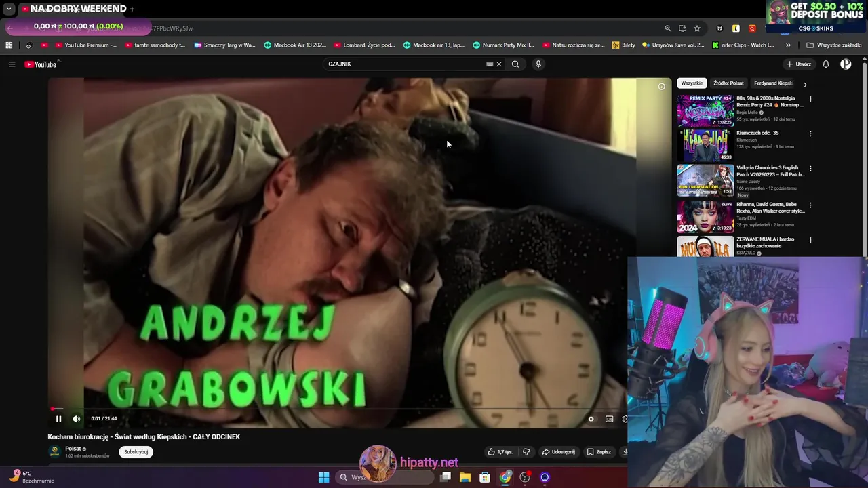Image resolution: width=868 pixels, height=488 pixels.
Task: Open File Explorer from taskbar
Action: point(465,477)
